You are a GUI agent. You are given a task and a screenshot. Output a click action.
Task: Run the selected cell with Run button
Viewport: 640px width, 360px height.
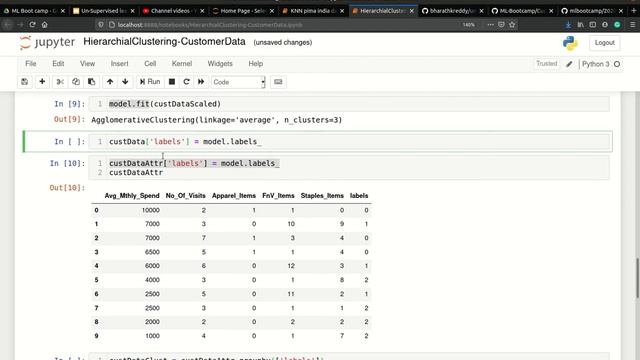pyautogui.click(x=150, y=82)
